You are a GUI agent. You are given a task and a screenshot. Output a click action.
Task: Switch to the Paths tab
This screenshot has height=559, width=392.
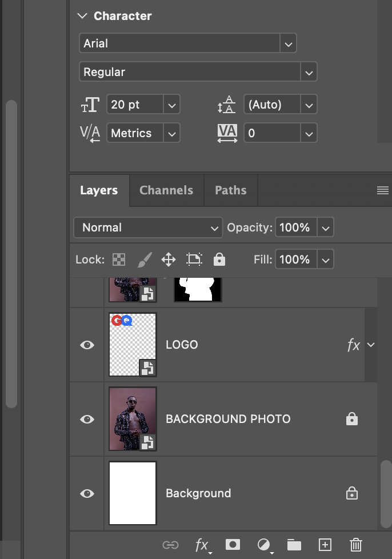[x=230, y=190]
